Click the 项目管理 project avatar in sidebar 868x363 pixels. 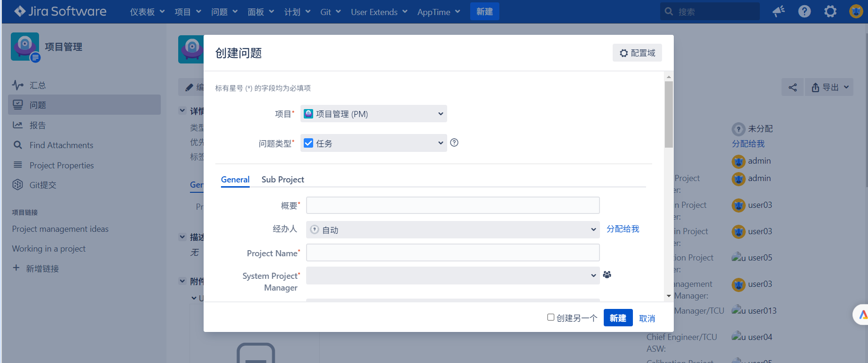(25, 47)
